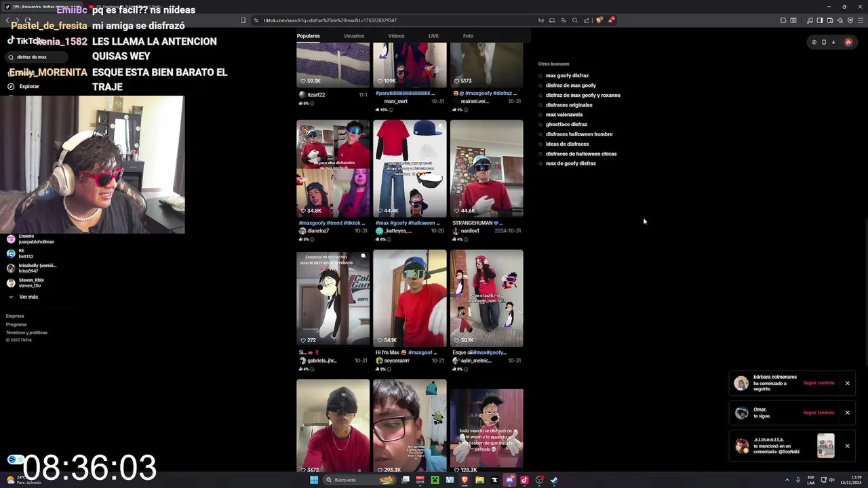Select suggestion 'disfraces halloween hombre'
Screen dimensions: 868x488
[x=578, y=134]
